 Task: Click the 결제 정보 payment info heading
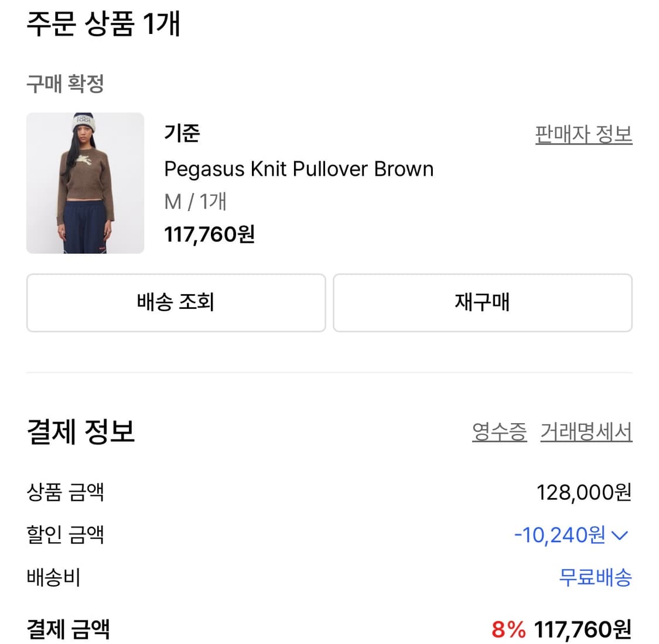[80, 432]
